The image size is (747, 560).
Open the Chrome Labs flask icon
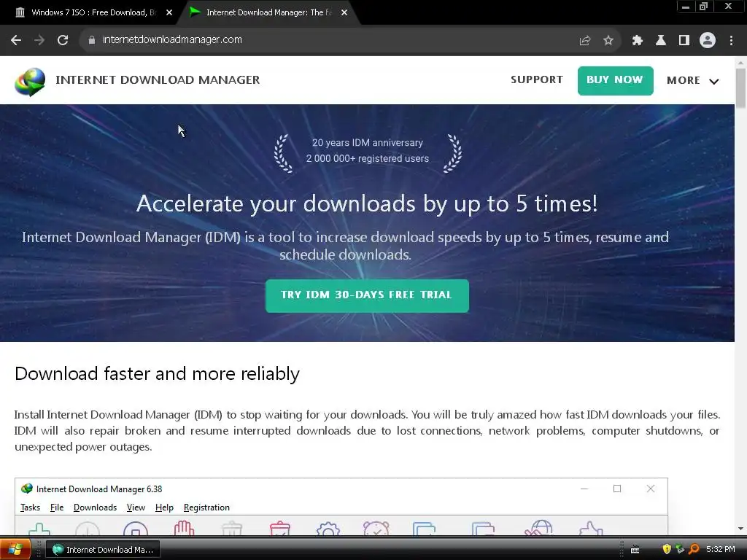click(x=661, y=41)
